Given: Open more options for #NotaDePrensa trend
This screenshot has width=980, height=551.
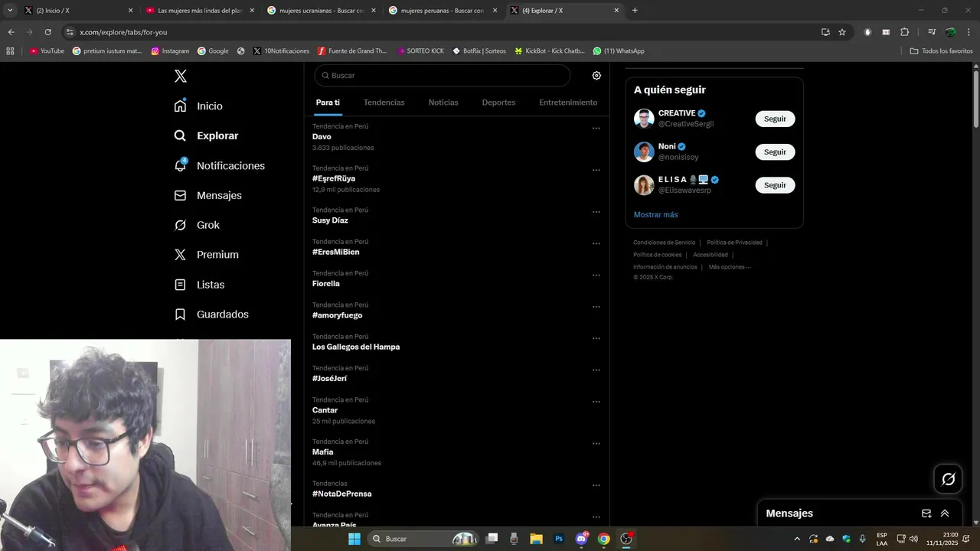Looking at the screenshot, I should pos(596,485).
